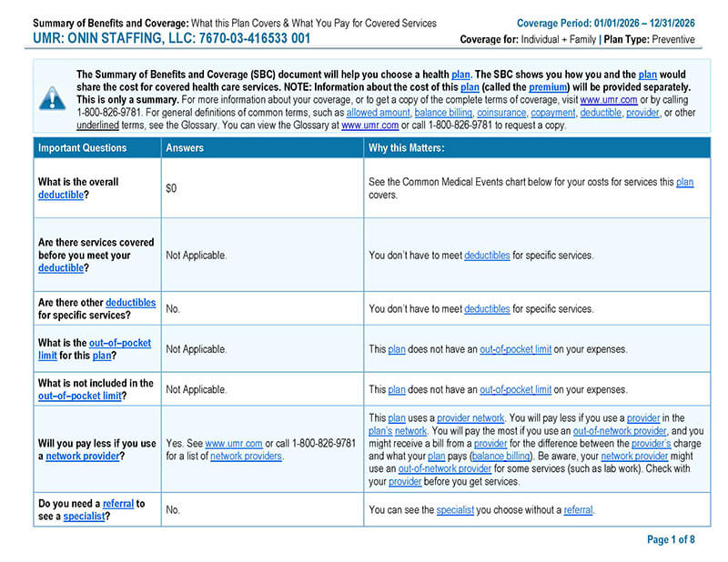
Task: Click 'deductibles' in the 'Are there other' question
Action: click(x=130, y=303)
